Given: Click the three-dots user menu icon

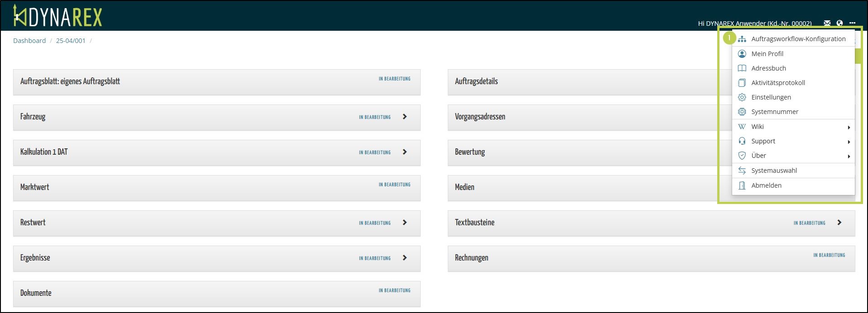Looking at the screenshot, I should click(x=853, y=23).
